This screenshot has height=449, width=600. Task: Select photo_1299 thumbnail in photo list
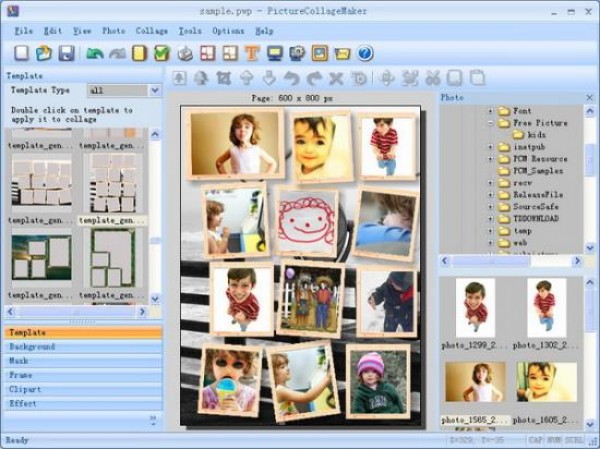coord(475,308)
